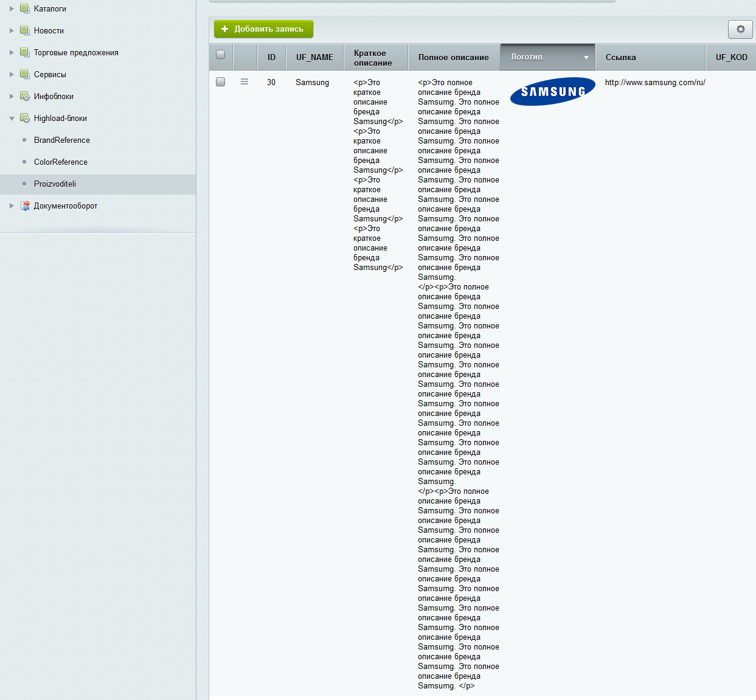Select the Samsung row checkbox
The width and height of the screenshot is (756, 700).
[221, 81]
